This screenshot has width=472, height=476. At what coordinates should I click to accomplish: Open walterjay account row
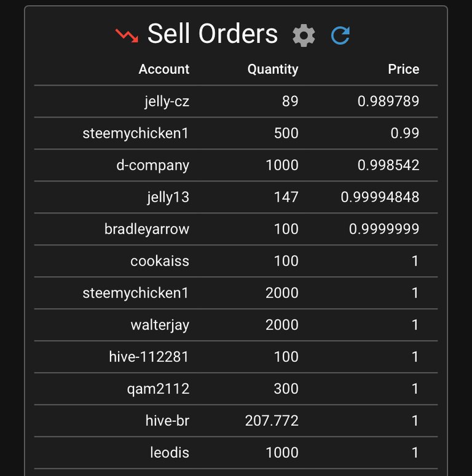(x=236, y=325)
